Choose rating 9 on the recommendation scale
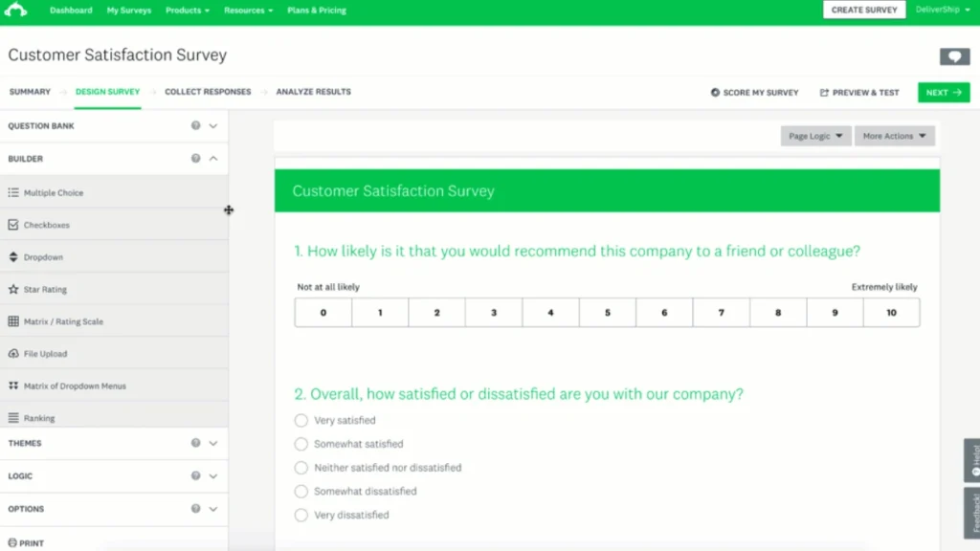 pyautogui.click(x=835, y=313)
